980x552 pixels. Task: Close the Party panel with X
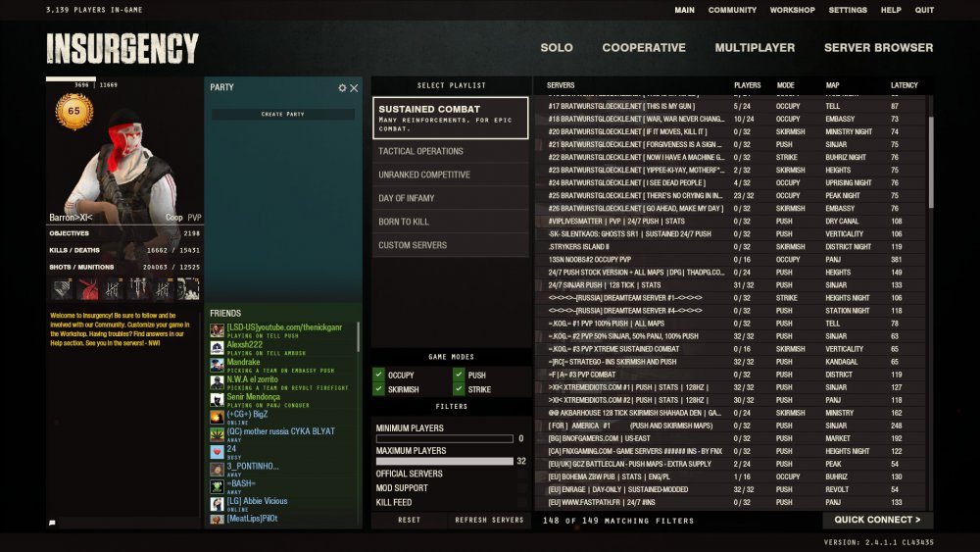click(x=354, y=88)
